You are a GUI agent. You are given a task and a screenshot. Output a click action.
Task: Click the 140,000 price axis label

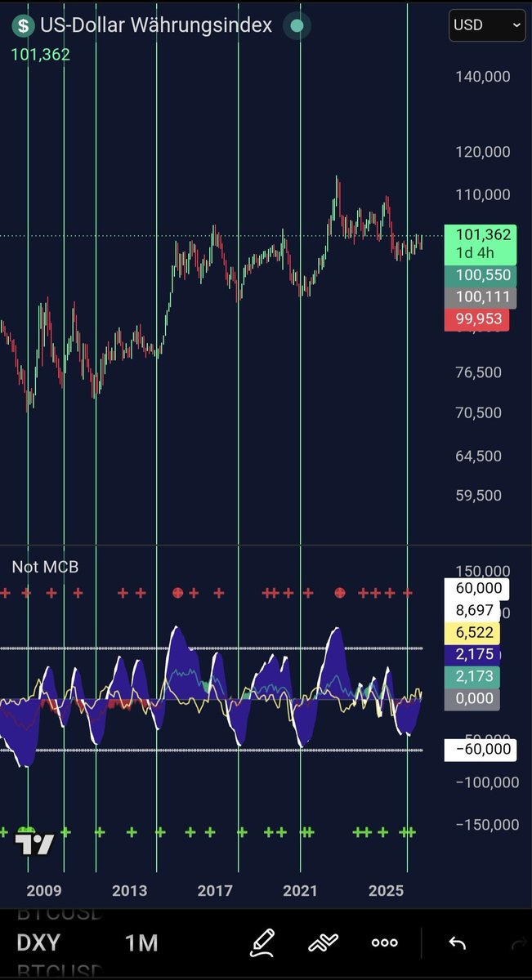pyautogui.click(x=482, y=77)
